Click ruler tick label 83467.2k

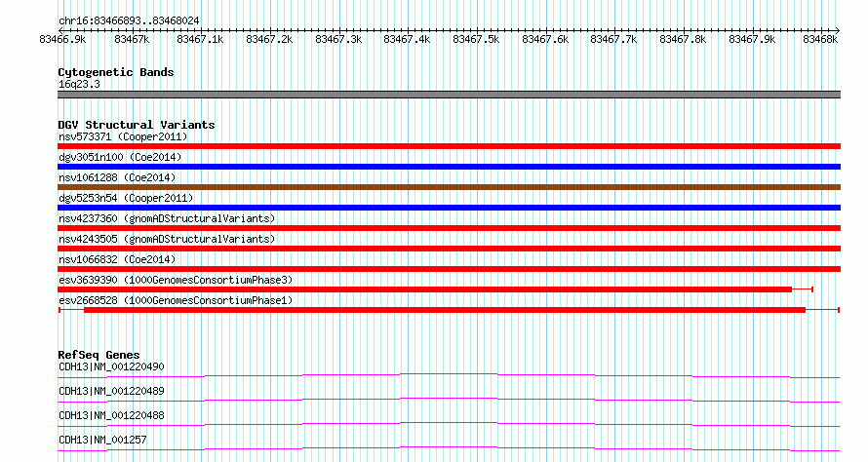(269, 39)
